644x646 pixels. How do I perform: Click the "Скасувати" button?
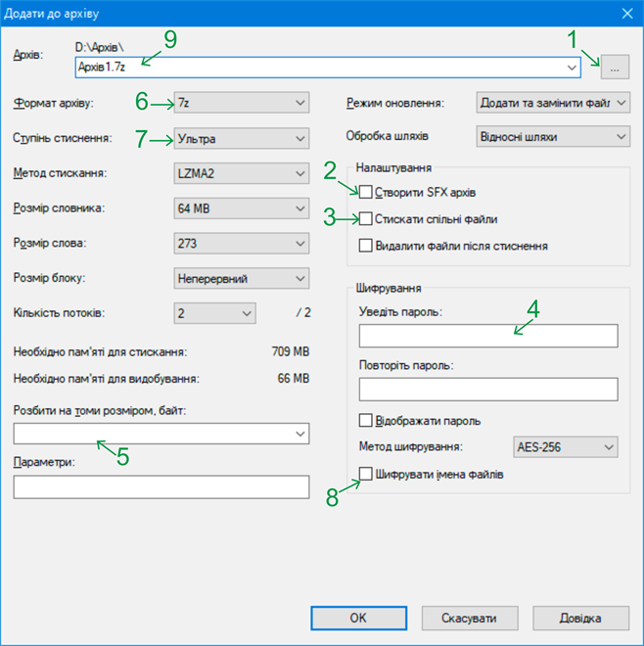coord(468,618)
